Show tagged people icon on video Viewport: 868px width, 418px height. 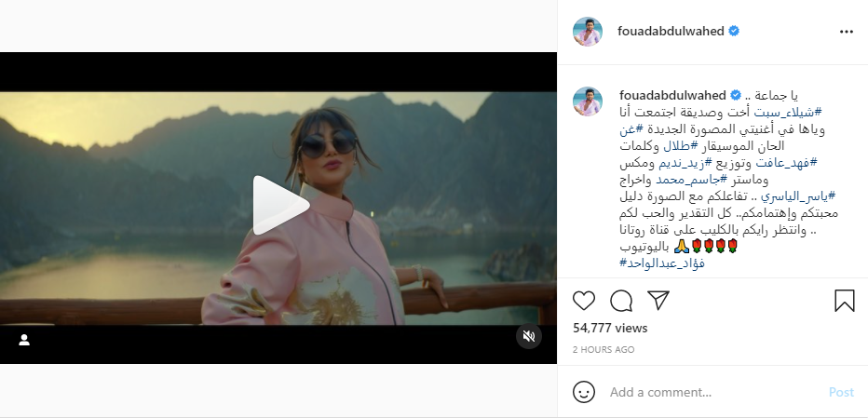click(x=24, y=340)
